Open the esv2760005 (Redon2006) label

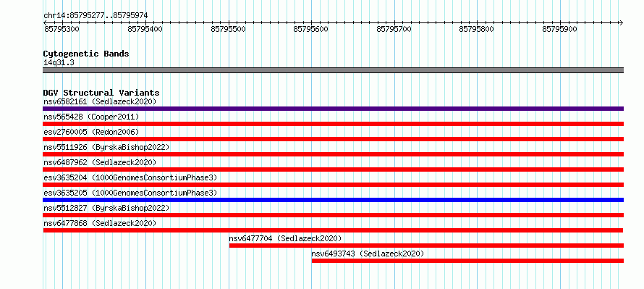pos(91,132)
